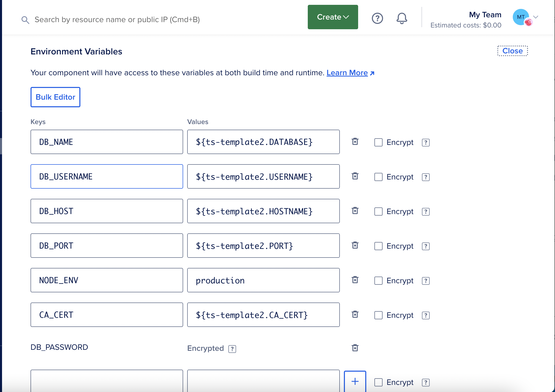Delete the CA_CERT variable row
The image size is (555, 392).
pos(355,314)
